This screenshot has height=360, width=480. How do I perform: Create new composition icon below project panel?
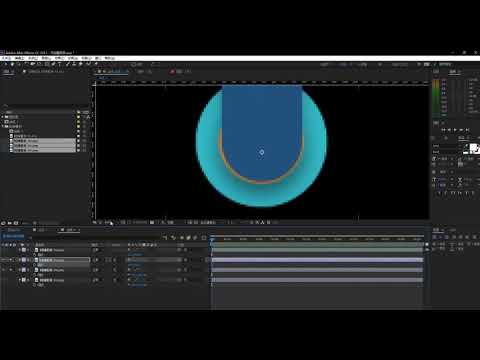(x=16, y=223)
